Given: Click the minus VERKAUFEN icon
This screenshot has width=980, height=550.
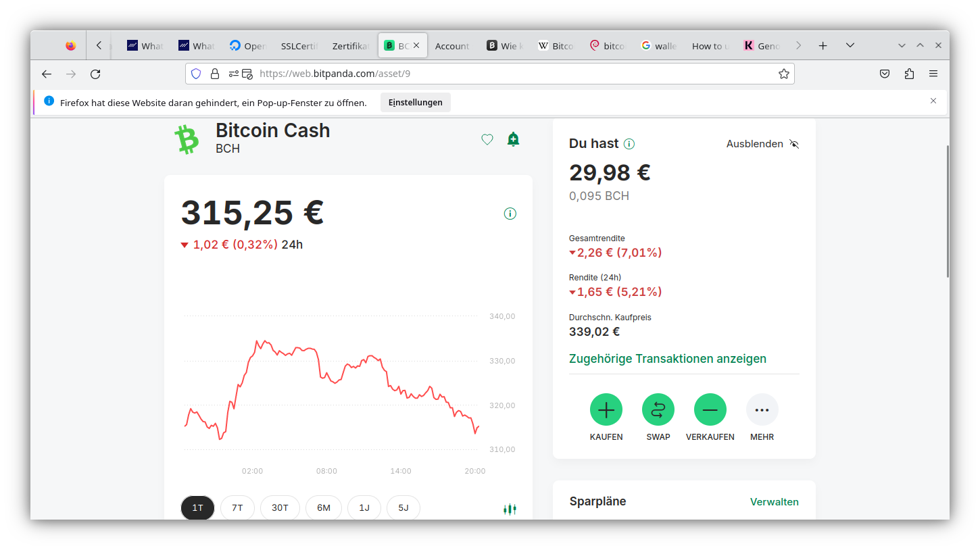Looking at the screenshot, I should (710, 409).
